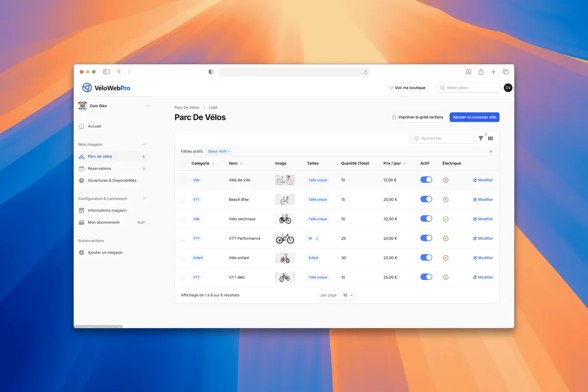Click inside the Rechercher search field
Screen dimensions: 588x392
coord(442,138)
